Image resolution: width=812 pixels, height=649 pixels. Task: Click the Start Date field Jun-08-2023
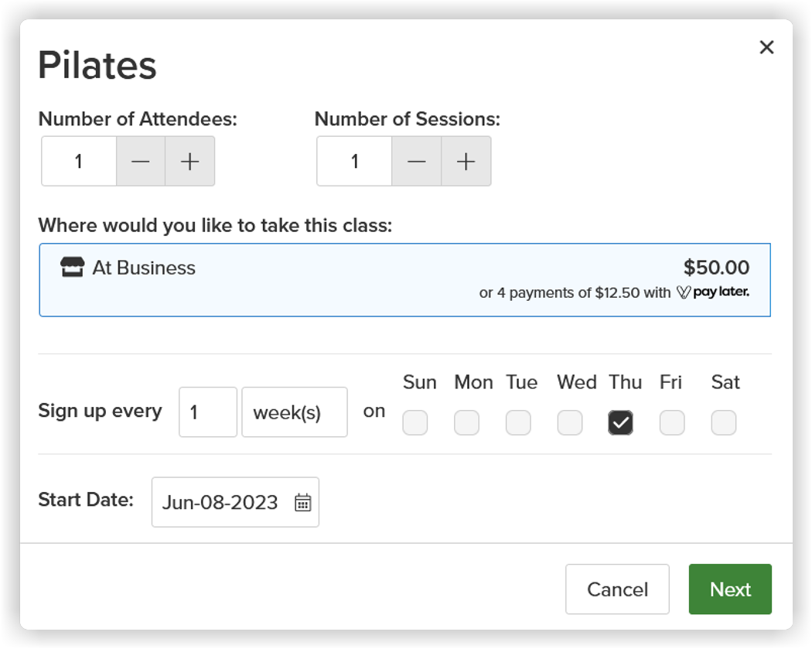point(235,503)
